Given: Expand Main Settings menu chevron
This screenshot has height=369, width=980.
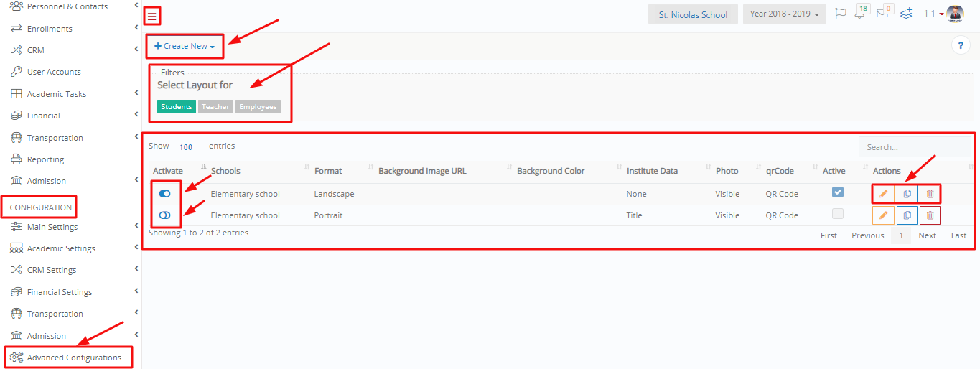Looking at the screenshot, I should pyautogui.click(x=136, y=226).
